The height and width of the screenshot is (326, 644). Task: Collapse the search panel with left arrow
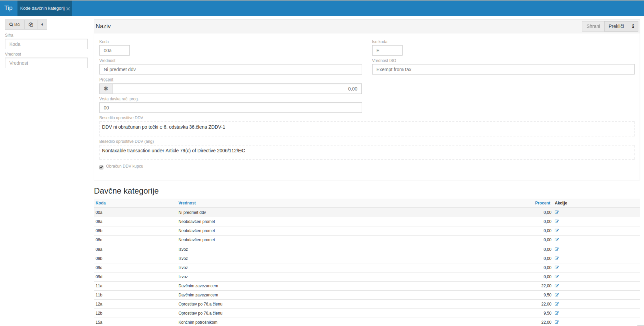tap(42, 24)
